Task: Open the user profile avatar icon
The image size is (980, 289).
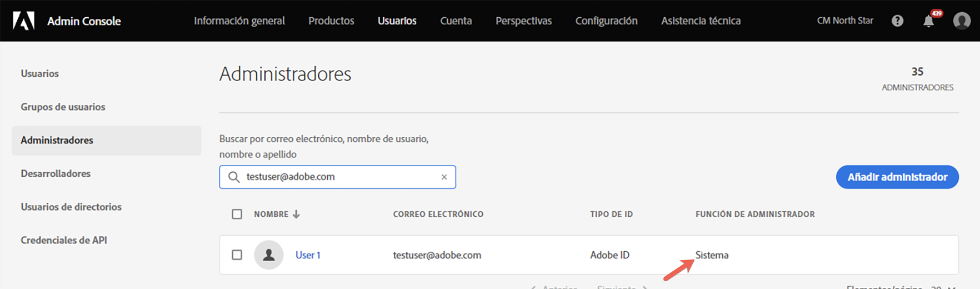Action: tap(962, 21)
